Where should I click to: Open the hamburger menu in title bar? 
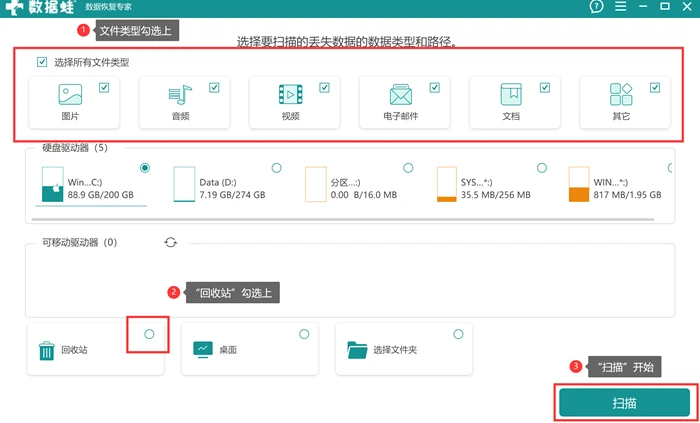621,7
